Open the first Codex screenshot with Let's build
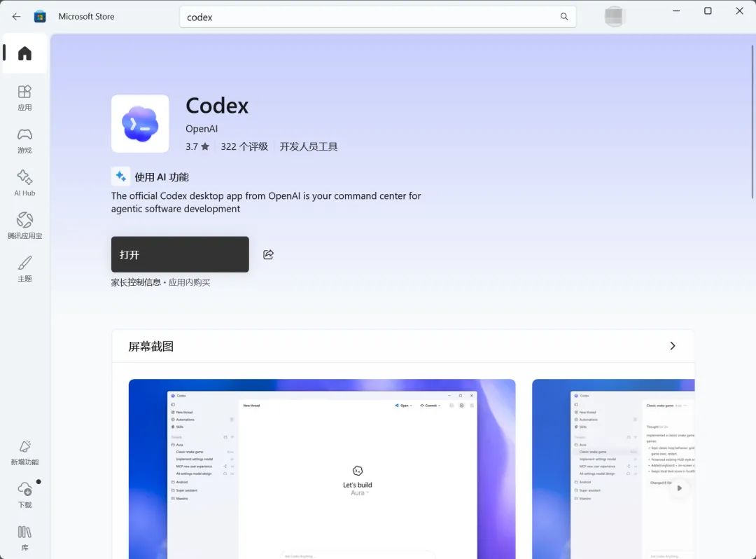Viewport: 756px width, 559px height. point(322,469)
